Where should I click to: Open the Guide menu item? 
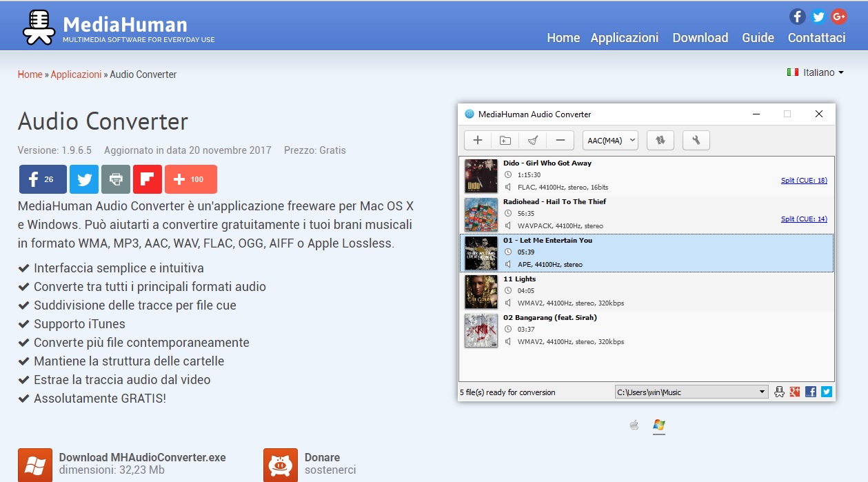pyautogui.click(x=758, y=38)
